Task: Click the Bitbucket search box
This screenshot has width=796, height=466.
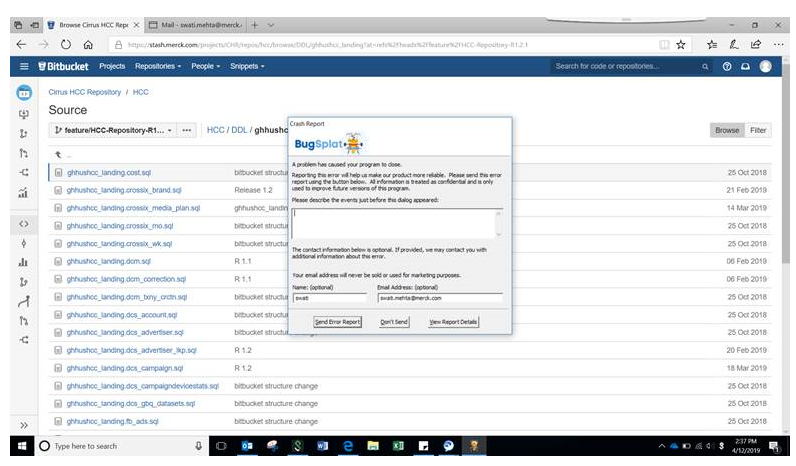Action: (630, 66)
